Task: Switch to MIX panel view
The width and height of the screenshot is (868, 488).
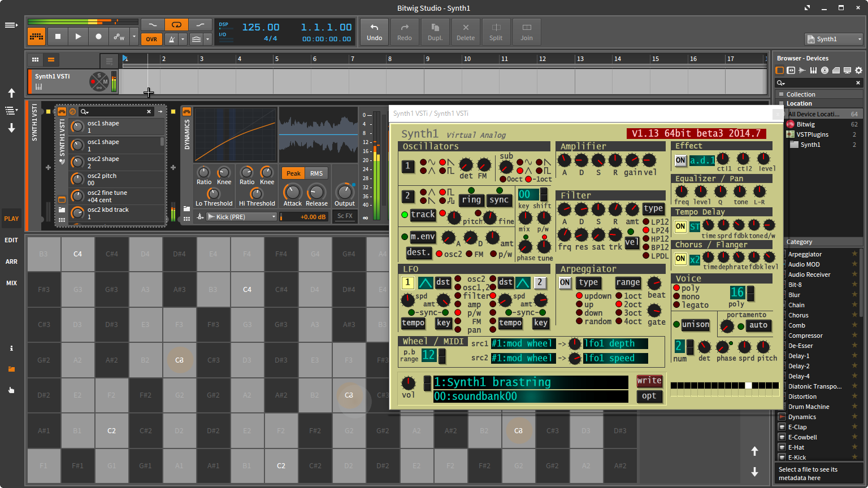Action: 11,283
